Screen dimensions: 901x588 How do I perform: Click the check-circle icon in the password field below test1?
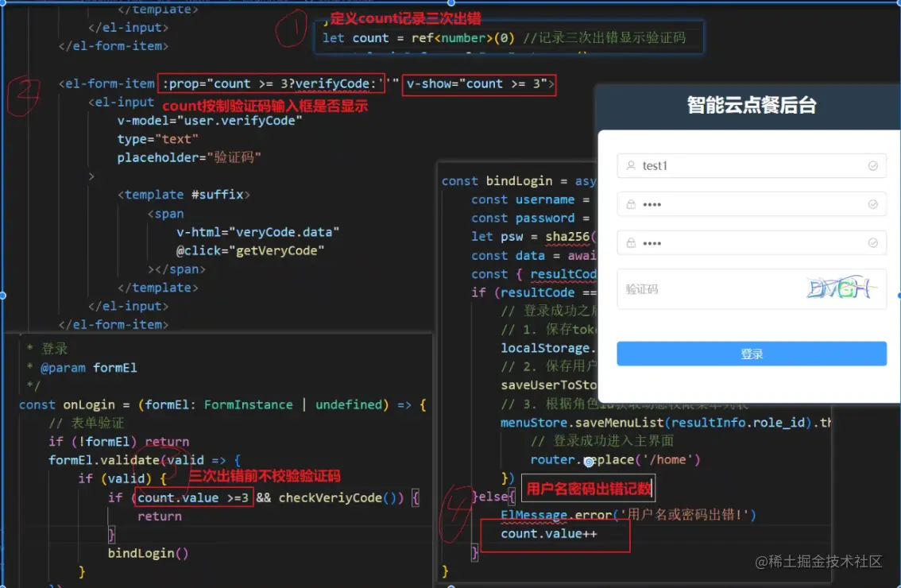(872, 204)
